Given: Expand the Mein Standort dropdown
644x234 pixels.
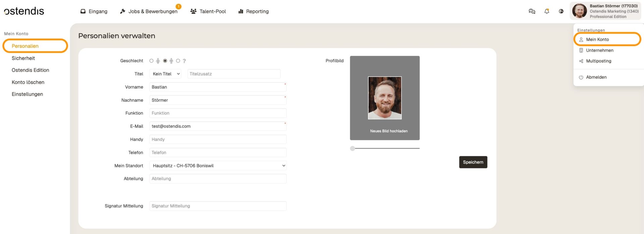Looking at the screenshot, I should (218, 166).
